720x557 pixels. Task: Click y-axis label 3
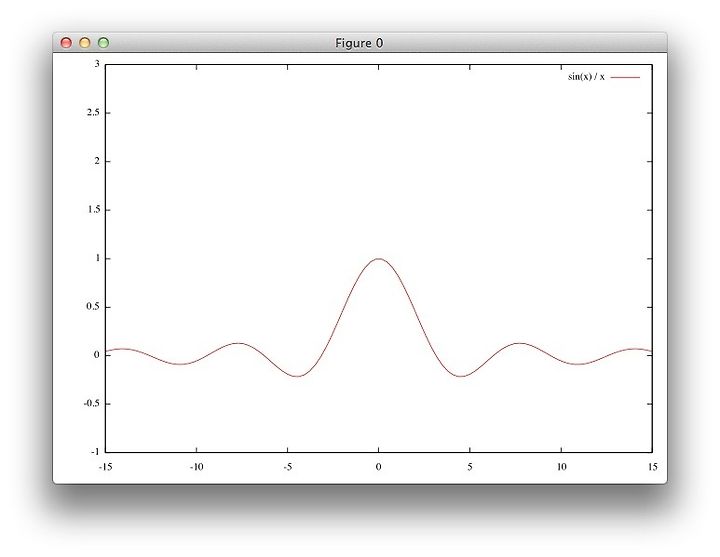(x=97, y=64)
